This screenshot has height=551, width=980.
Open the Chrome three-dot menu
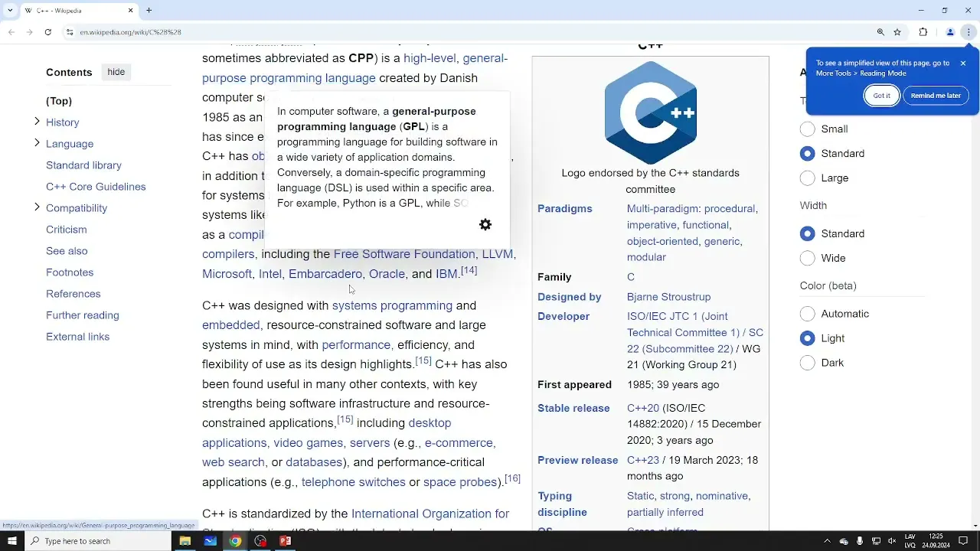tap(969, 32)
